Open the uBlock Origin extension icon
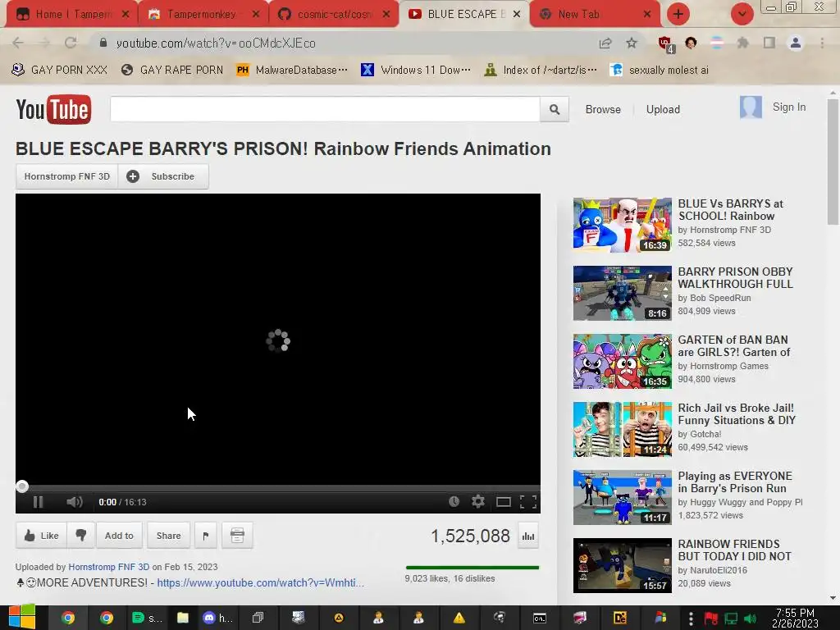This screenshot has height=630, width=840. pos(666,44)
